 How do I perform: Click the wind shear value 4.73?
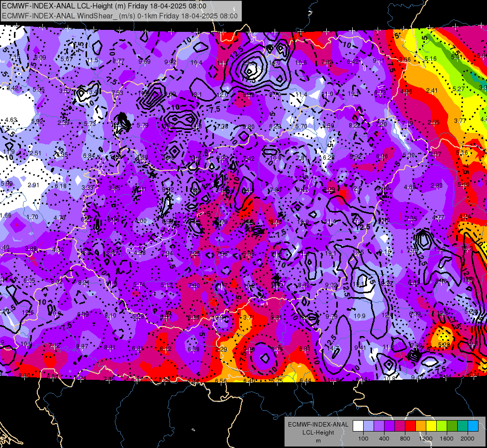coord(60,218)
